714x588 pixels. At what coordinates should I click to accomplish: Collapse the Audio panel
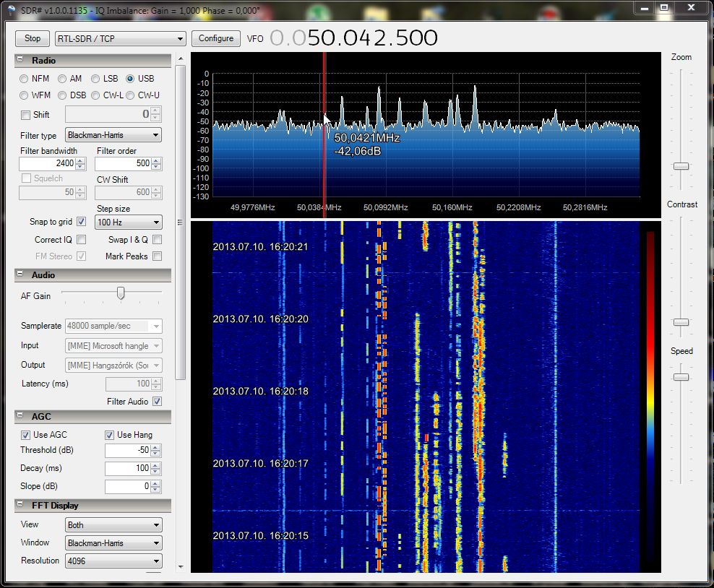[20, 274]
